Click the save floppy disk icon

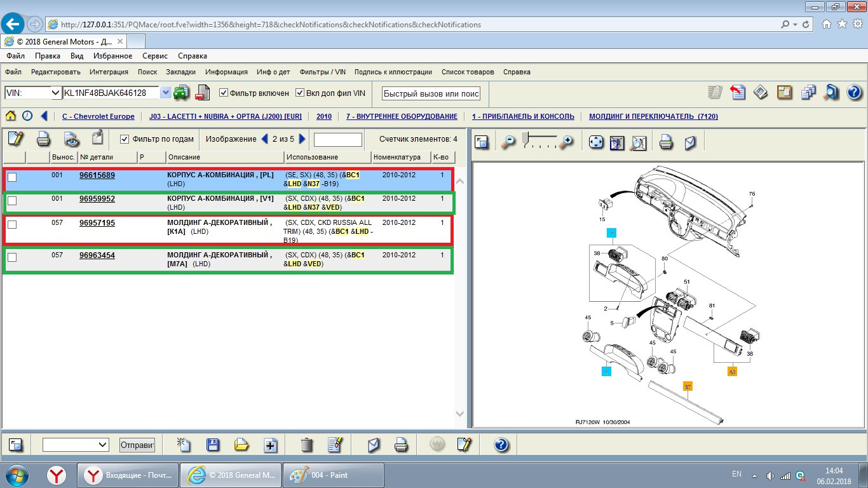coord(213,445)
